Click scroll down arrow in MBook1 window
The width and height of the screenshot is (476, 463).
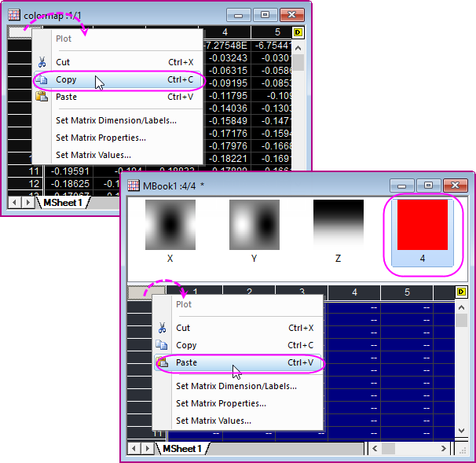461,431
